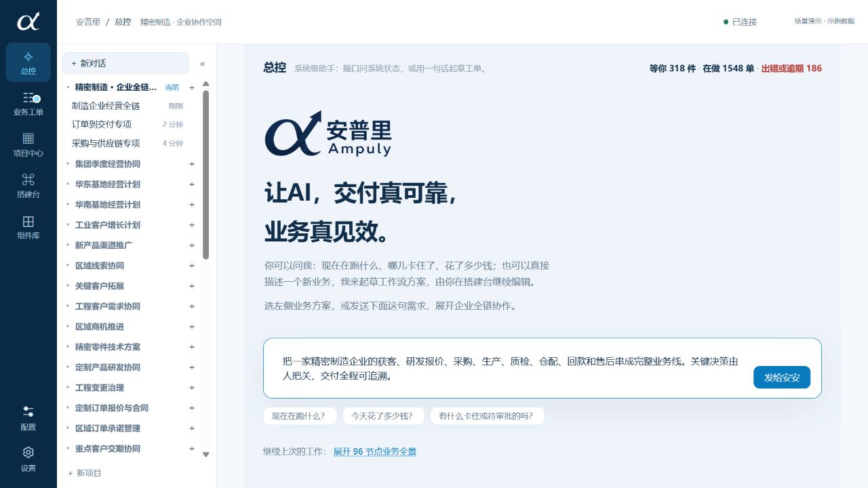Image resolution: width=868 pixels, height=488 pixels.
Task: Collapse the conversation panel with the « icon
Action: point(202,64)
